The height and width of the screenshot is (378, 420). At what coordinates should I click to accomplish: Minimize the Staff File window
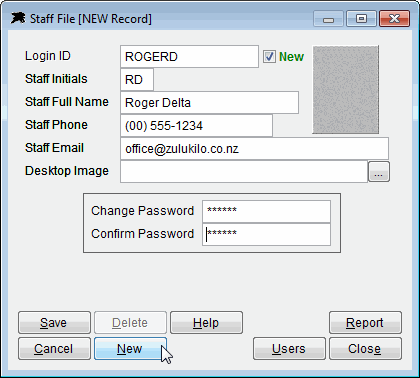click(328, 19)
